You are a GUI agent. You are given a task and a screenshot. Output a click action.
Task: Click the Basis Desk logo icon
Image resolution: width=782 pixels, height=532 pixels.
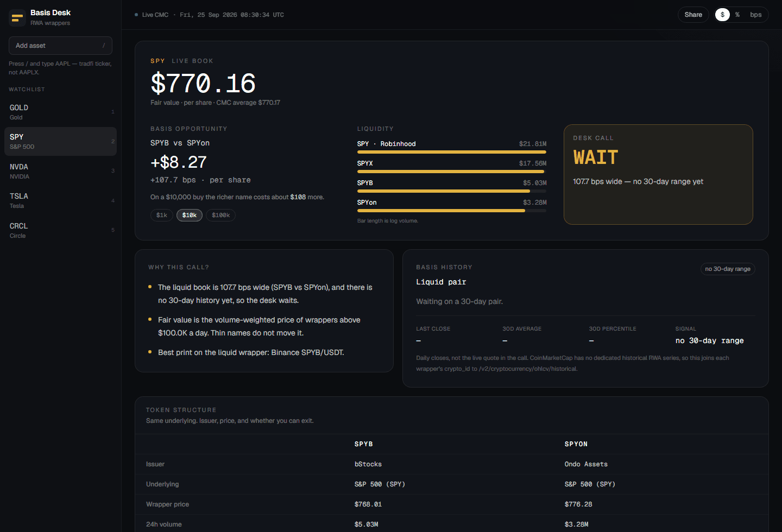pyautogui.click(x=17, y=18)
